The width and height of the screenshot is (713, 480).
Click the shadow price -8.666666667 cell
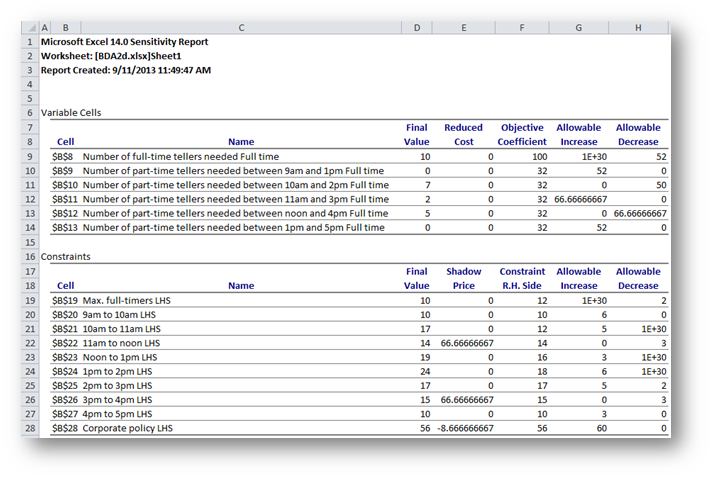(x=465, y=428)
